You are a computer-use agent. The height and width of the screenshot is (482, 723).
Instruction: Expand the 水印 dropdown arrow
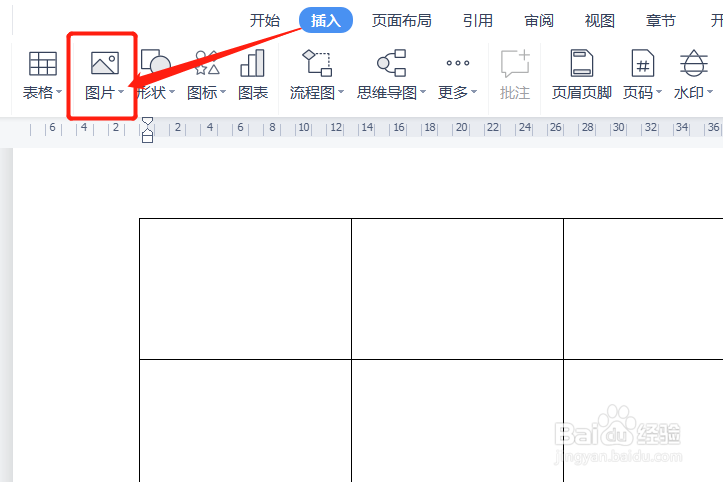710,92
